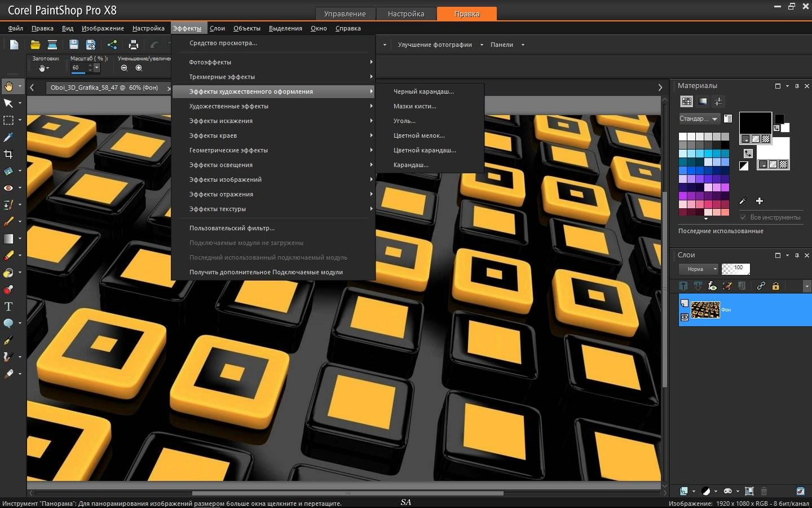Select the speech bubble Preset Shape tool
The width and height of the screenshot is (812, 508).
click(x=8, y=323)
